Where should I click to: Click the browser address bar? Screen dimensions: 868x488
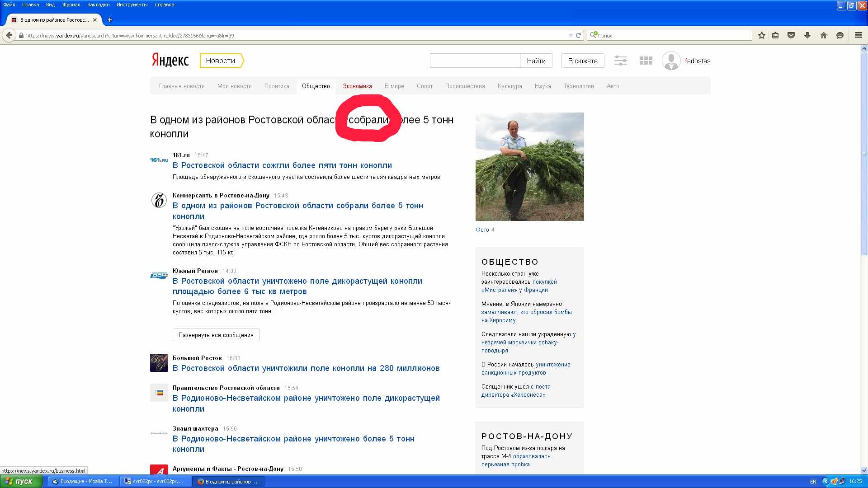[294, 35]
